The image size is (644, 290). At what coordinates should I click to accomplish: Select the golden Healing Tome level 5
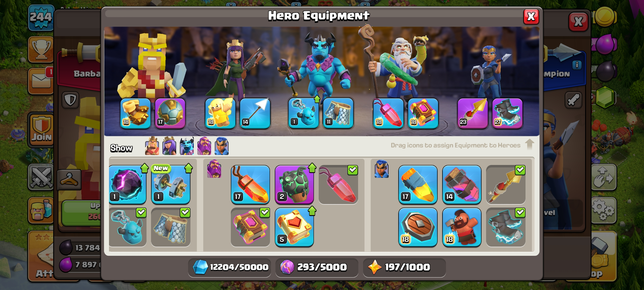[294, 227]
